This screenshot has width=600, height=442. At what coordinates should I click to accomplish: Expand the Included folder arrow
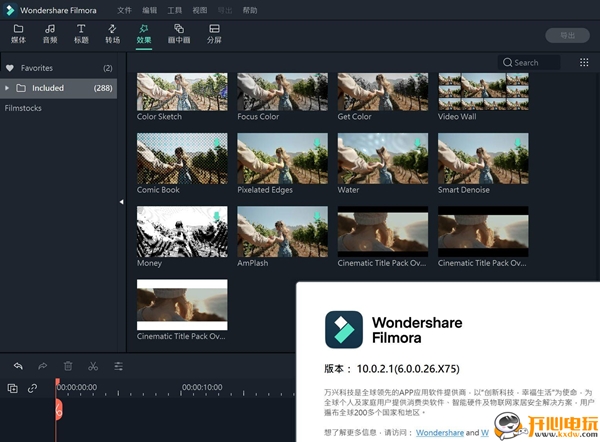[7, 88]
